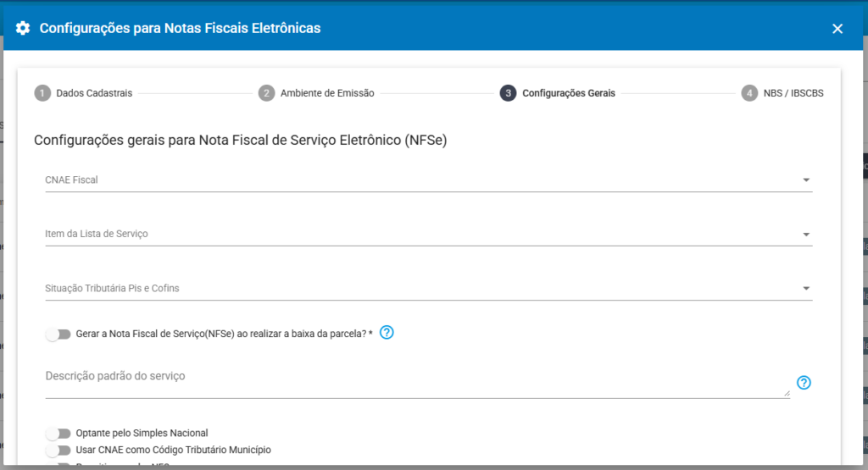
Task: Select the Configurações Gerais step label
Action: [569, 93]
